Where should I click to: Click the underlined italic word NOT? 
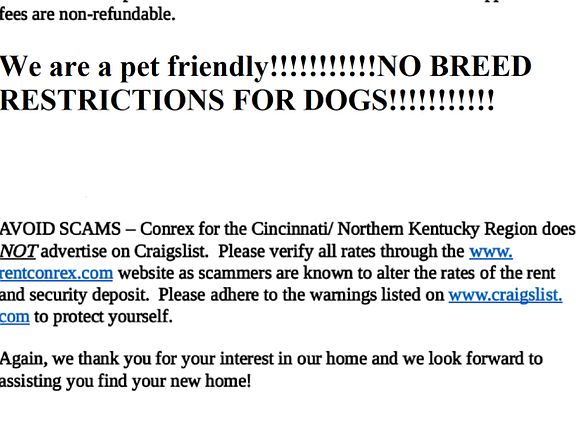[x=18, y=252]
